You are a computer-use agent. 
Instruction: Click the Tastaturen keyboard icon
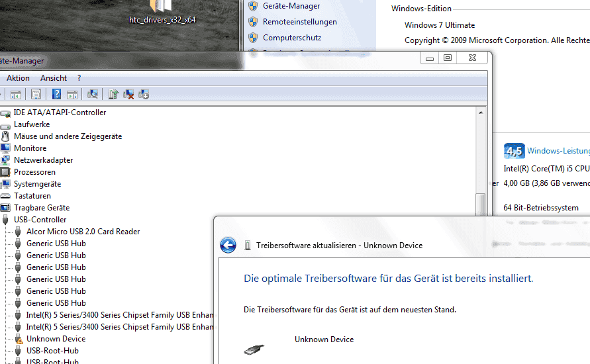[5, 196]
